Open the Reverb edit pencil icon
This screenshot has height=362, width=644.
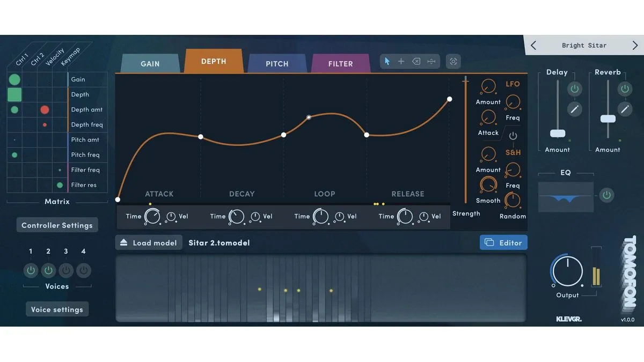625,109
